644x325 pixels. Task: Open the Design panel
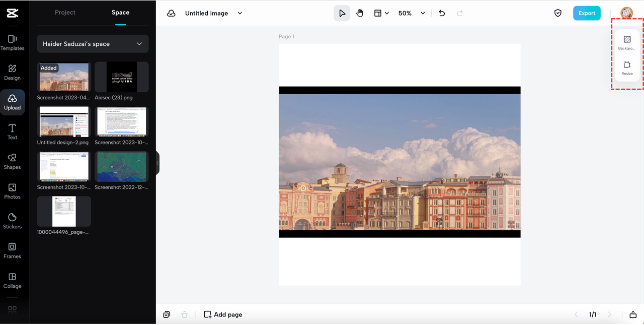click(x=12, y=72)
